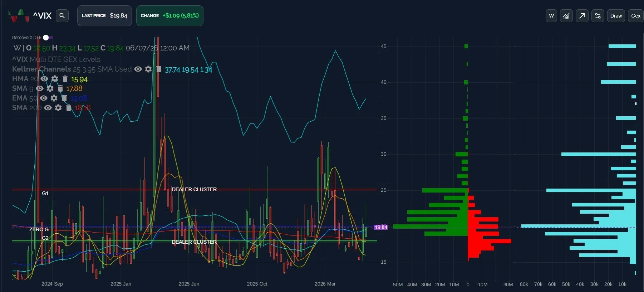The image size is (644, 292).
Task: Click the 25 price axis label
Action: pos(383,190)
